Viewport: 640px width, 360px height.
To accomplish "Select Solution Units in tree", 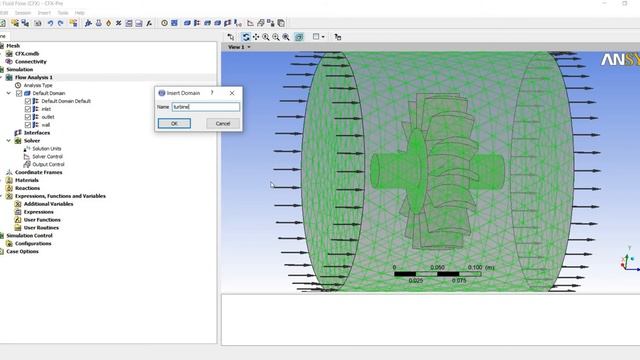I will pos(47,149).
